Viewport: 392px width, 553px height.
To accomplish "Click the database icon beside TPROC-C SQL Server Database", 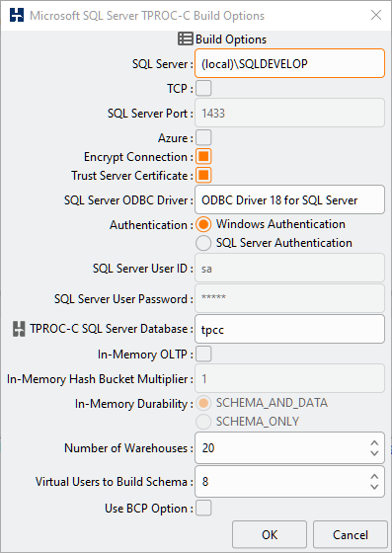I will tap(19, 329).
